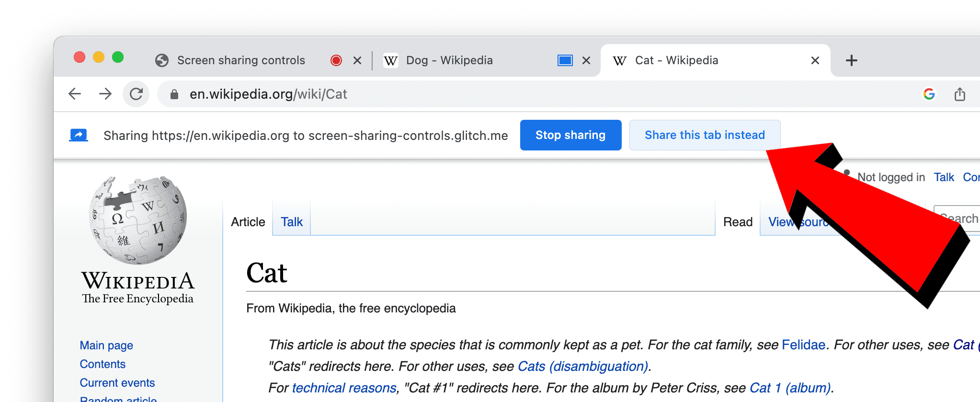The height and width of the screenshot is (402, 980).
Task: Switch to the Screen sharing controls tab
Action: coord(241,60)
